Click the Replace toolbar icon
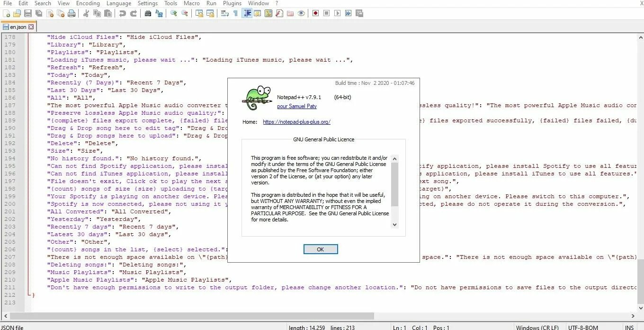The width and height of the screenshot is (644, 330). [159, 13]
